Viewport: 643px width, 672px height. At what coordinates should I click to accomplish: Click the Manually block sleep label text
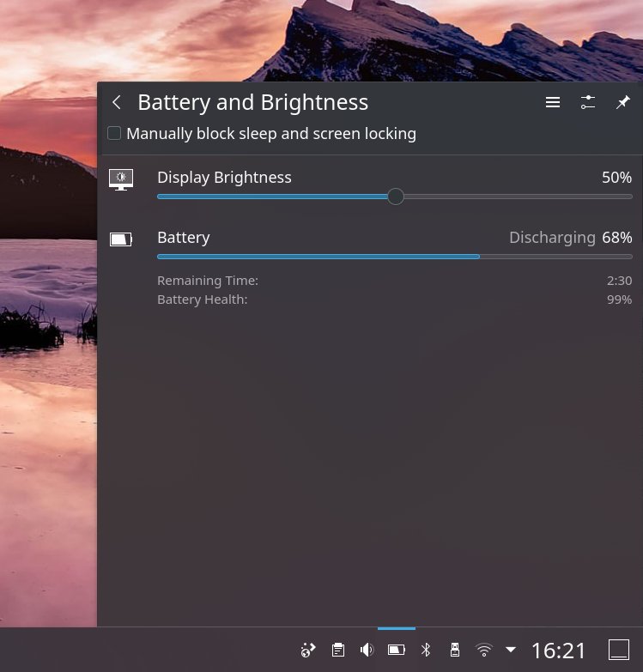(x=271, y=134)
